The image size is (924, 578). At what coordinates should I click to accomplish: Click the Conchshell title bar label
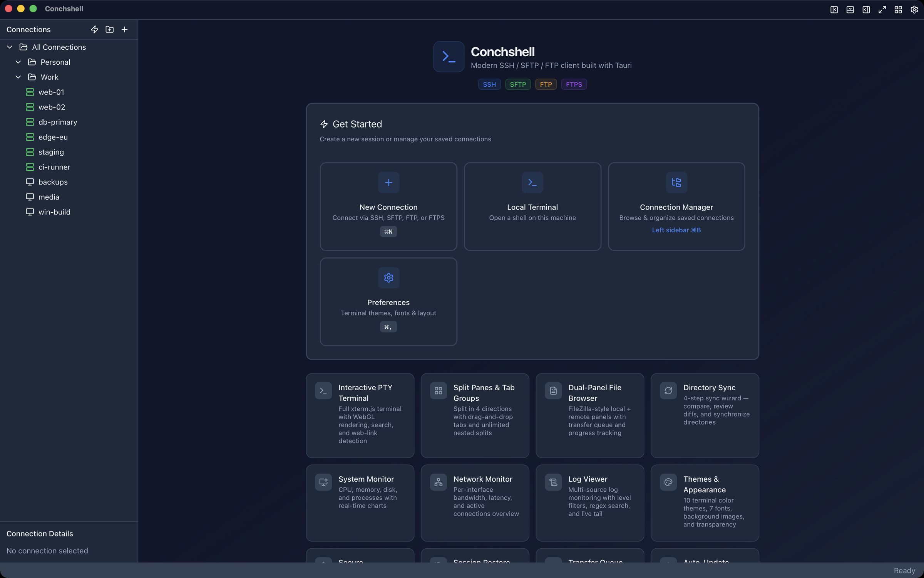[64, 8]
